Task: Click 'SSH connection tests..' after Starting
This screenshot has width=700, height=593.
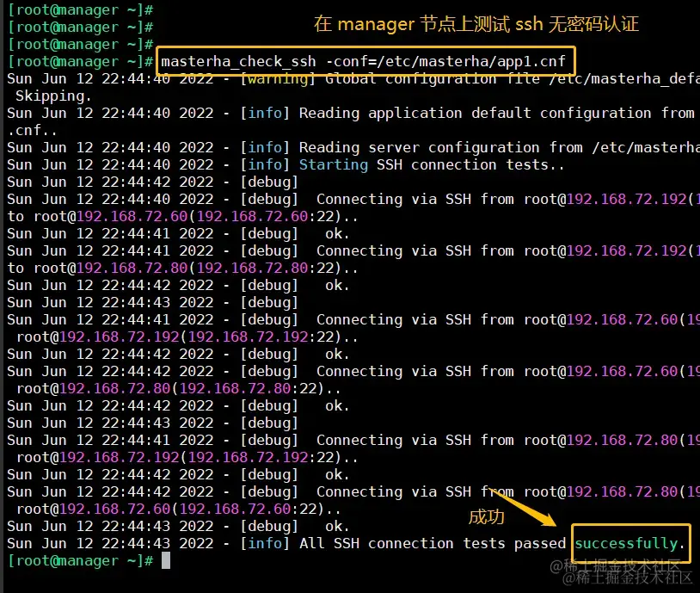Action: [470, 165]
